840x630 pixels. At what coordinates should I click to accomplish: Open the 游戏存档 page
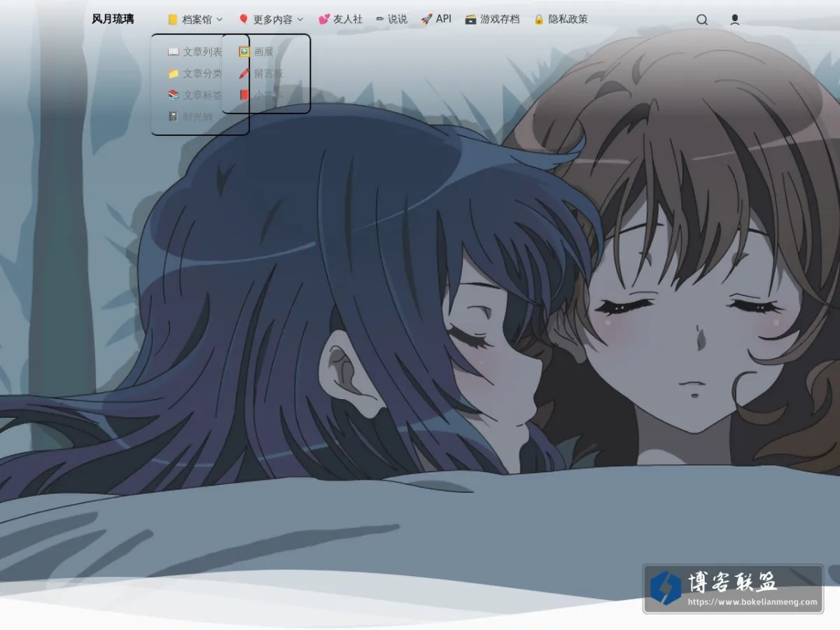pos(492,19)
